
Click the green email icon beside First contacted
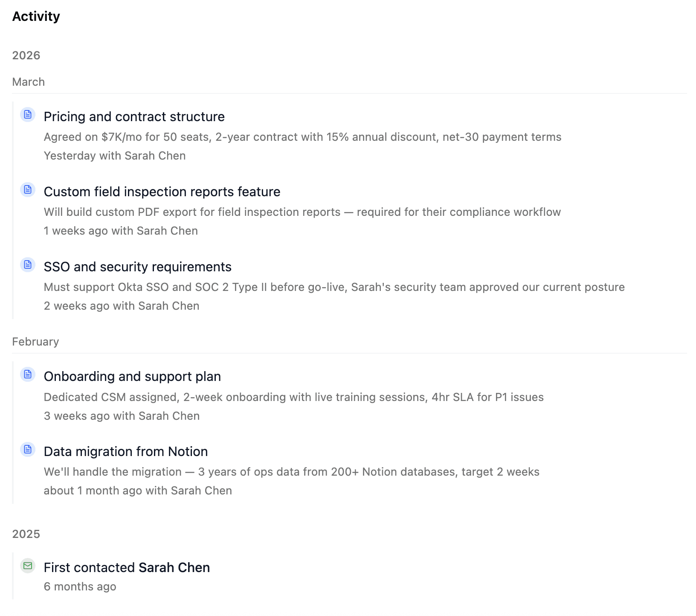28,566
